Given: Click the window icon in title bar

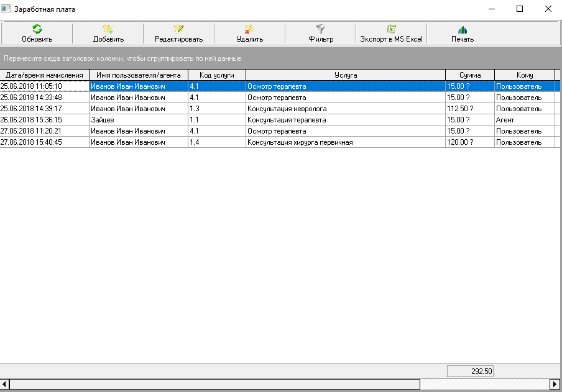Looking at the screenshot, I should point(7,9).
